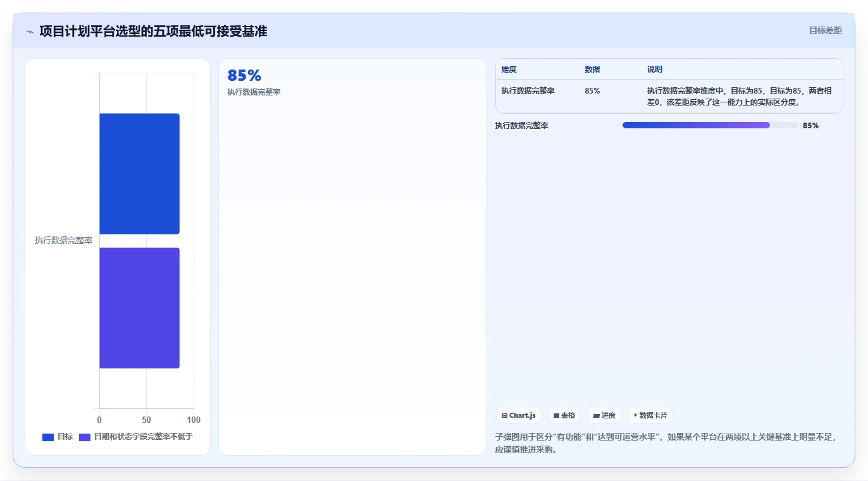
Task: Click the 数据 column header
Action: [592, 70]
